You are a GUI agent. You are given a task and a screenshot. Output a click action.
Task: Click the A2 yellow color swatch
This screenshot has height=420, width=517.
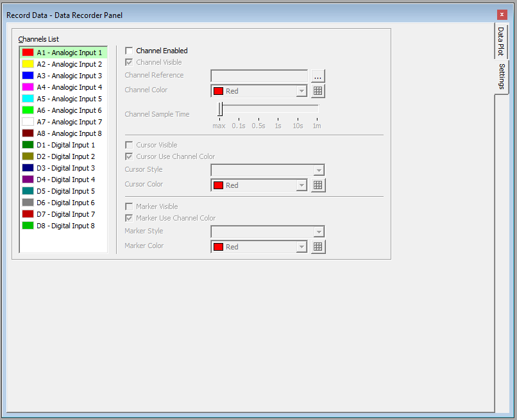(28, 64)
